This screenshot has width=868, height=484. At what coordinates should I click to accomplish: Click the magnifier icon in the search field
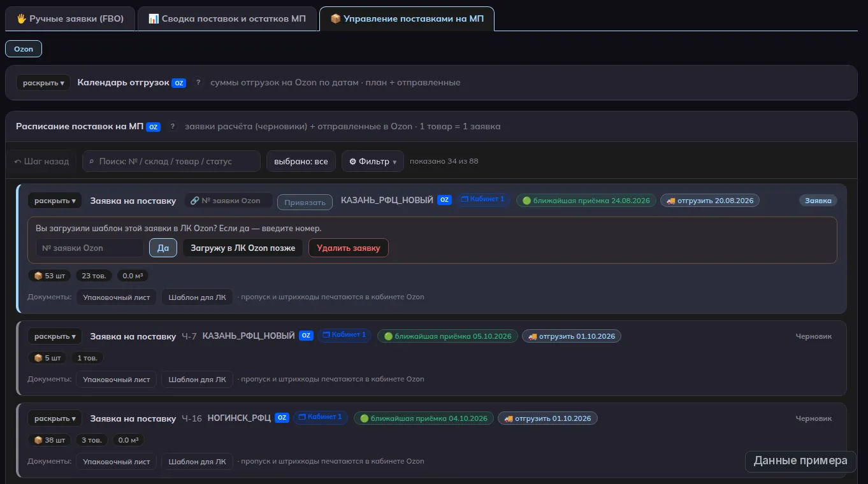pyautogui.click(x=92, y=162)
